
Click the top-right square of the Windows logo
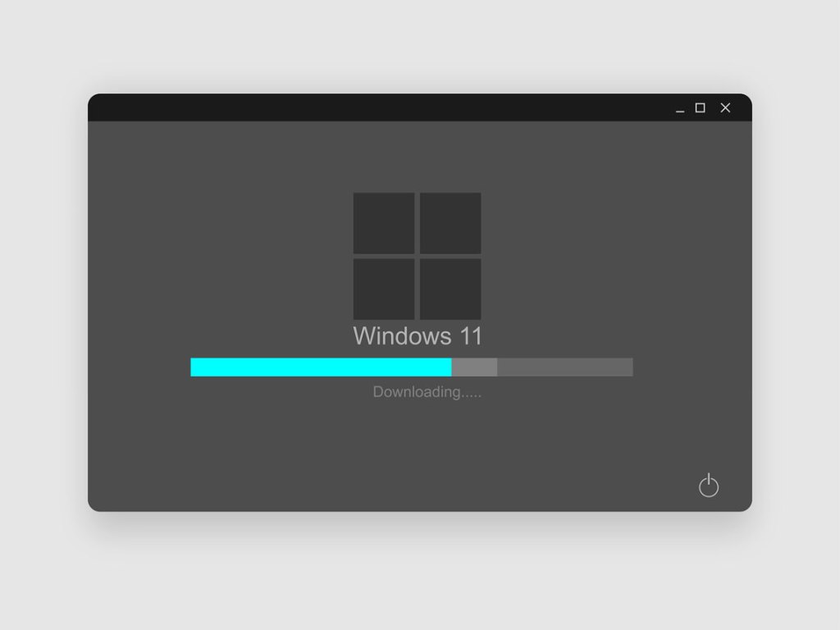[450, 223]
